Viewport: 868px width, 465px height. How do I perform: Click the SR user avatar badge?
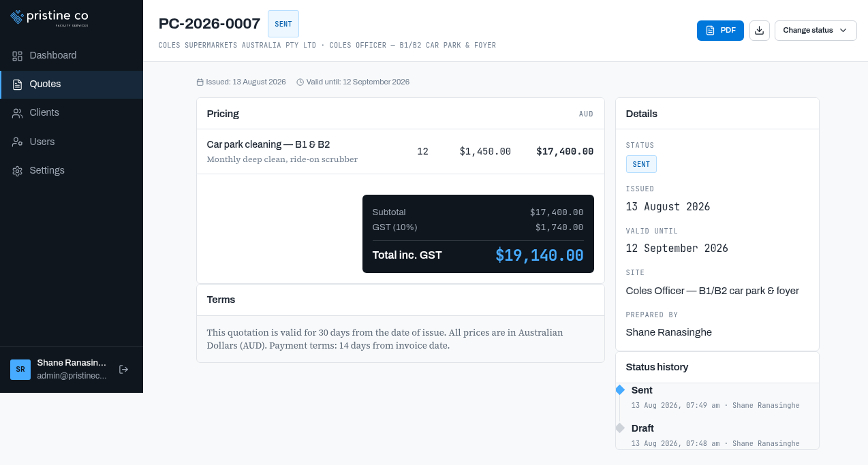tap(20, 370)
